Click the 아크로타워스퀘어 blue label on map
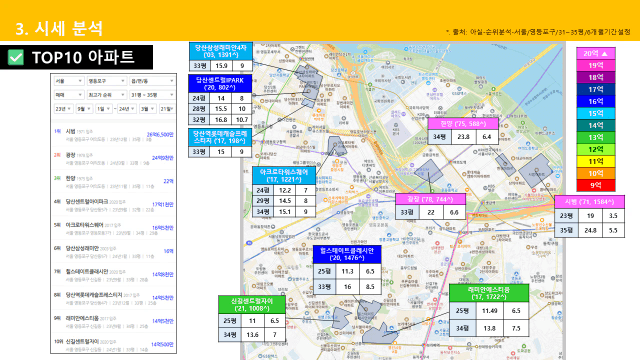Viewport: 640px width, 360px height. (284, 176)
